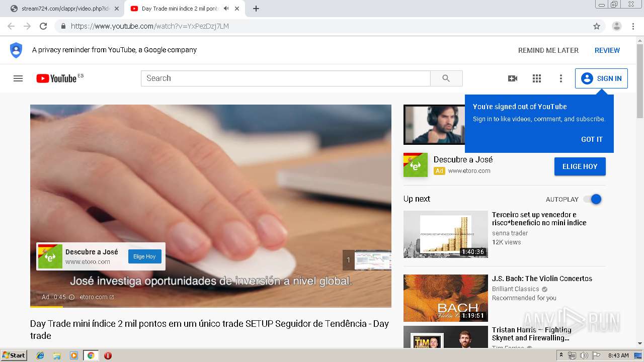Click the REVIEW privacy button
The image size is (644, 362).
click(607, 50)
